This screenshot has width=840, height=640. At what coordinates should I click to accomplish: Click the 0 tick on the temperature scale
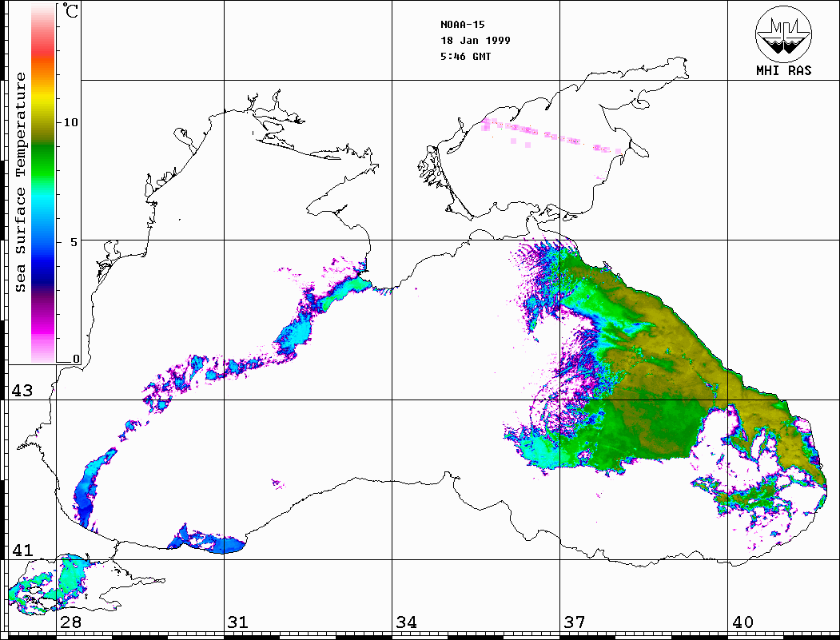[76, 358]
